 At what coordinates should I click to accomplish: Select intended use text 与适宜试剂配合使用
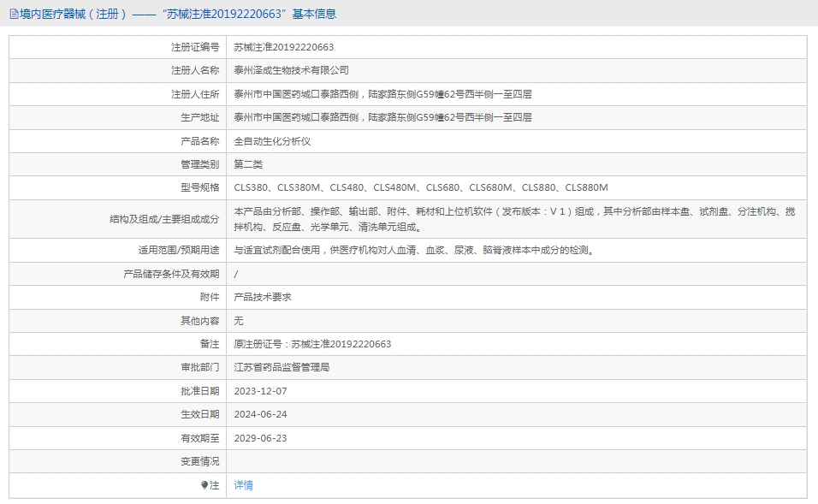414,251
